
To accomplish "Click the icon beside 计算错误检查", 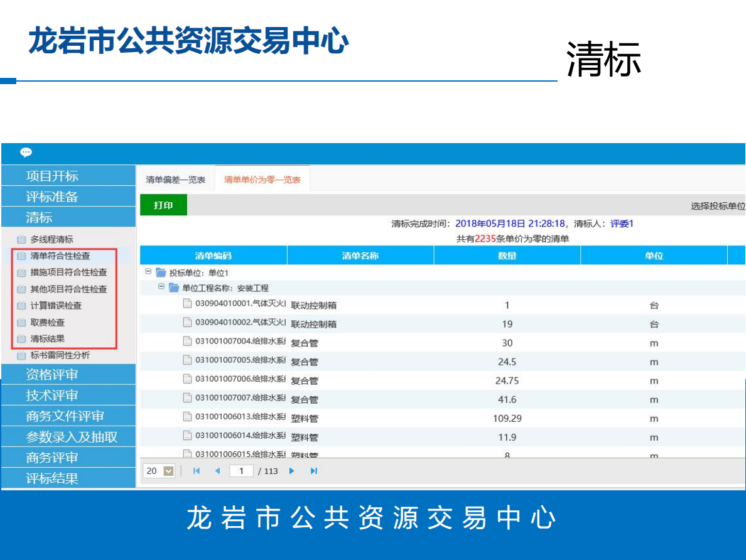I will (x=21, y=306).
